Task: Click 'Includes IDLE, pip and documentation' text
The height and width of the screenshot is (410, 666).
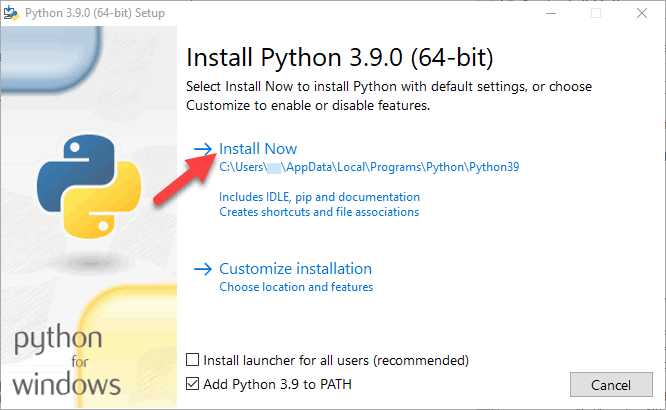Action: (x=319, y=197)
